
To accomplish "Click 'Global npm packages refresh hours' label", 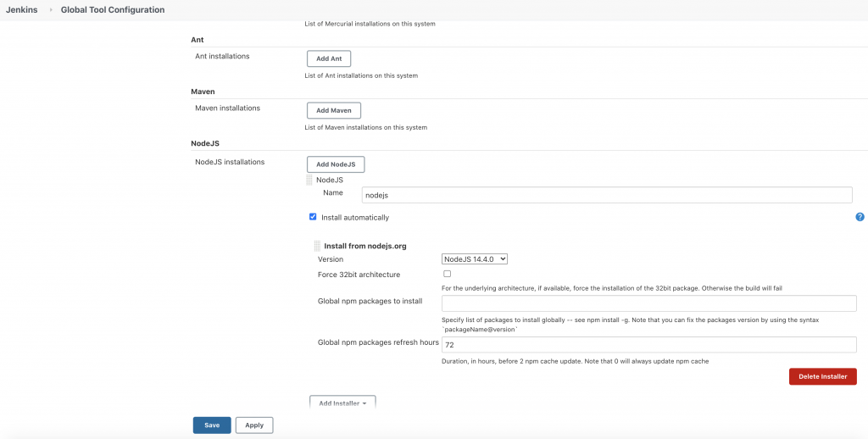I will pyautogui.click(x=378, y=342).
